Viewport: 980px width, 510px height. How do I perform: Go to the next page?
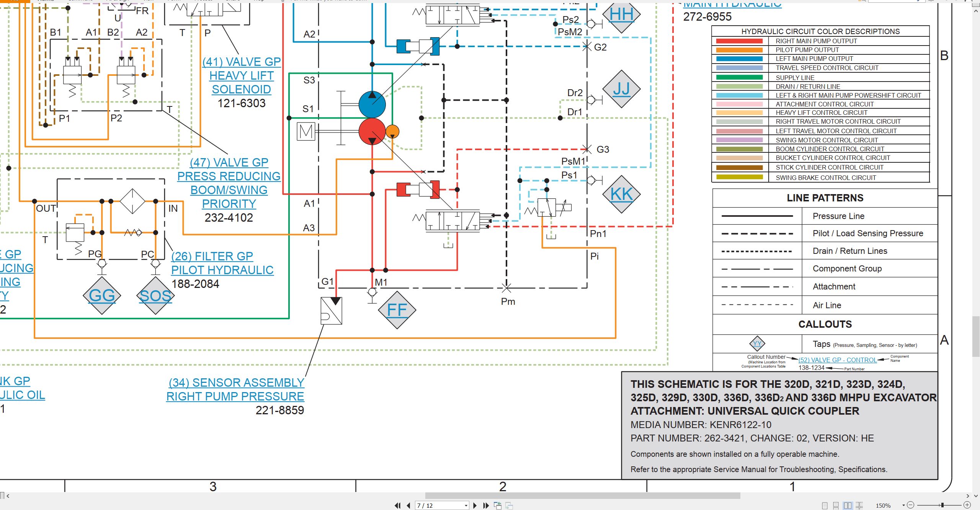point(475,505)
